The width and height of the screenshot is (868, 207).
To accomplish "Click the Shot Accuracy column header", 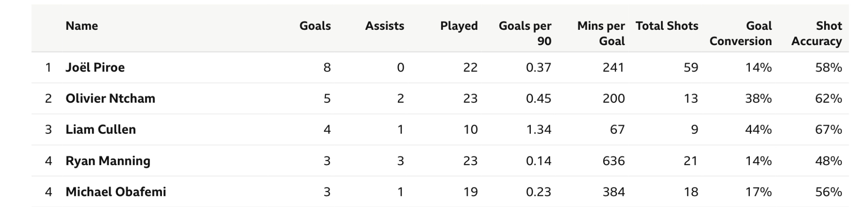I will pos(816,33).
